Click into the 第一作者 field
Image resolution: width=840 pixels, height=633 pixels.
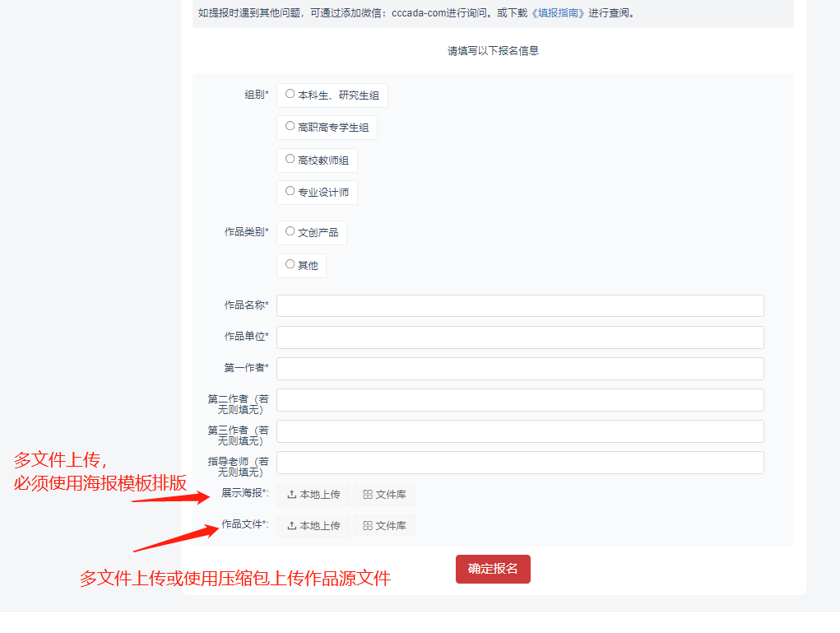point(520,368)
